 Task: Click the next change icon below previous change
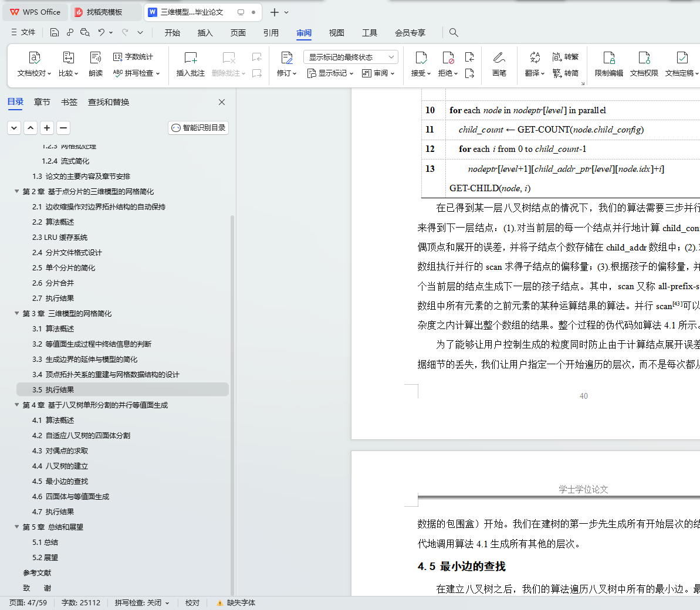click(469, 73)
